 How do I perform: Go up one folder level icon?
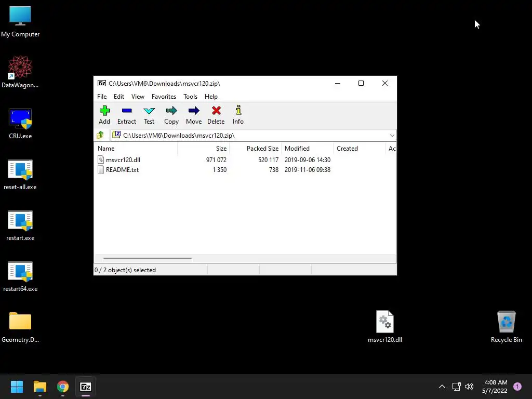click(100, 135)
